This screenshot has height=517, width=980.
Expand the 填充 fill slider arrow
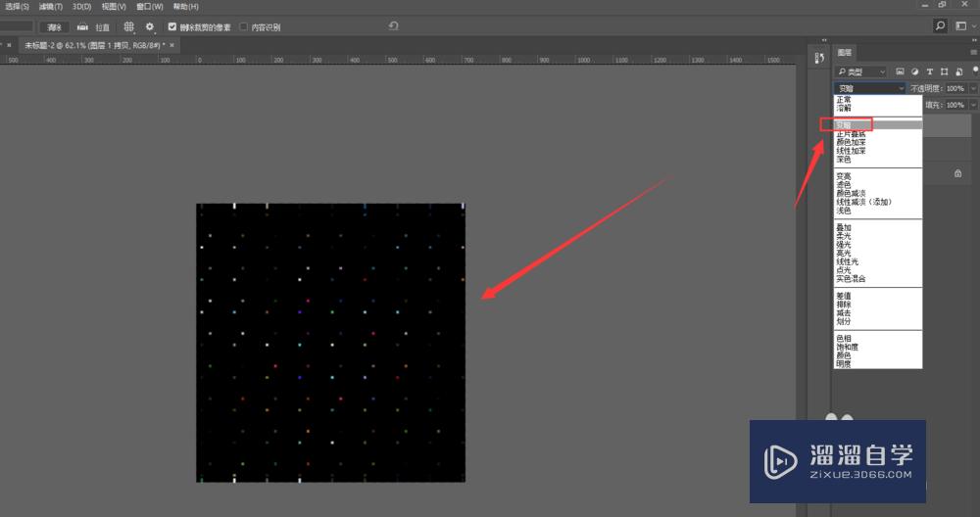974,105
